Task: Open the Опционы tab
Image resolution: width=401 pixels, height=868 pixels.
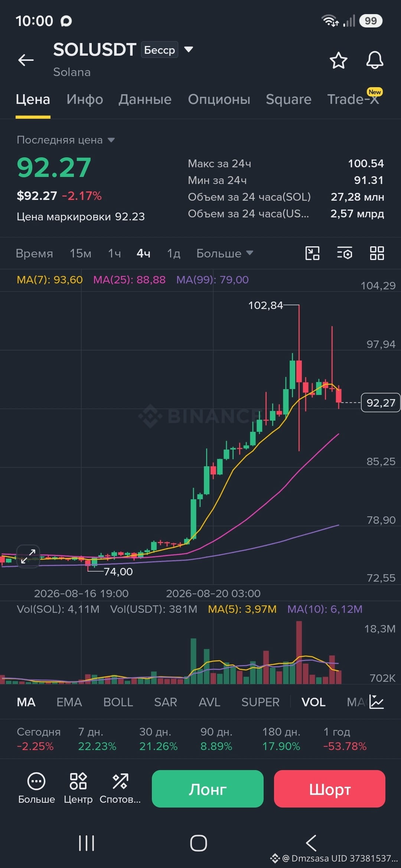Action: point(219,99)
